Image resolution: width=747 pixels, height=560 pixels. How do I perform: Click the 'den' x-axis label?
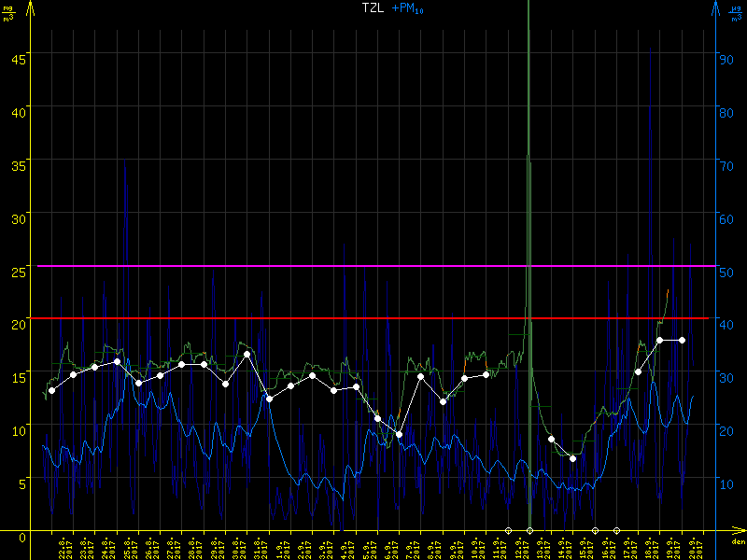(738, 541)
